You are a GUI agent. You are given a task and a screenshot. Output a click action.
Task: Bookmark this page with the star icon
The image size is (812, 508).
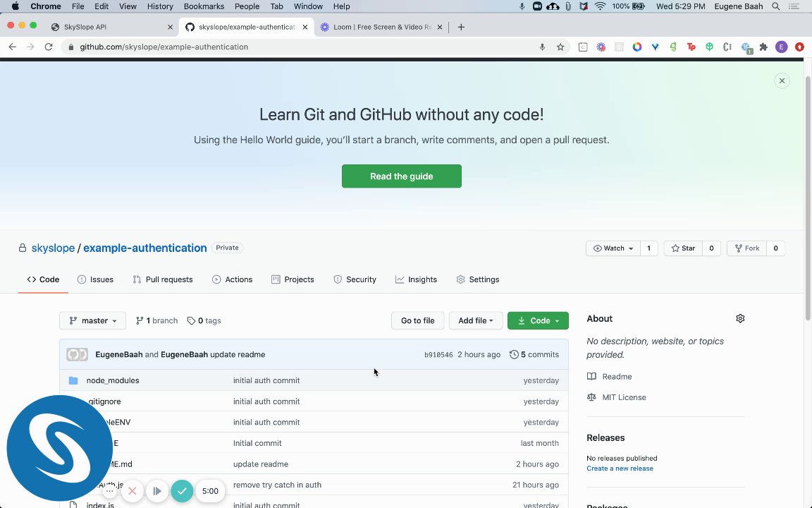[560, 47]
